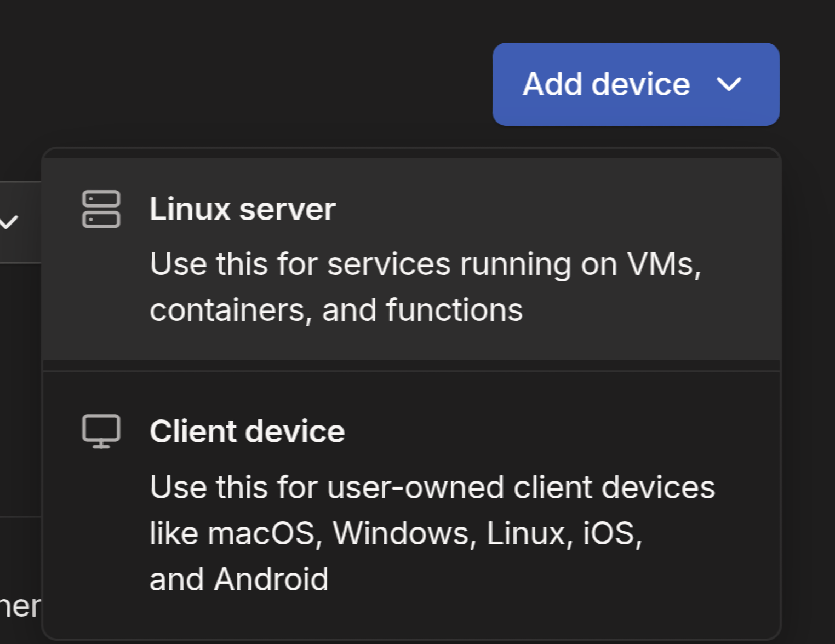The width and height of the screenshot is (835, 644).
Task: Click the stand of the Client device monitor icon
Action: pyautogui.click(x=101, y=445)
